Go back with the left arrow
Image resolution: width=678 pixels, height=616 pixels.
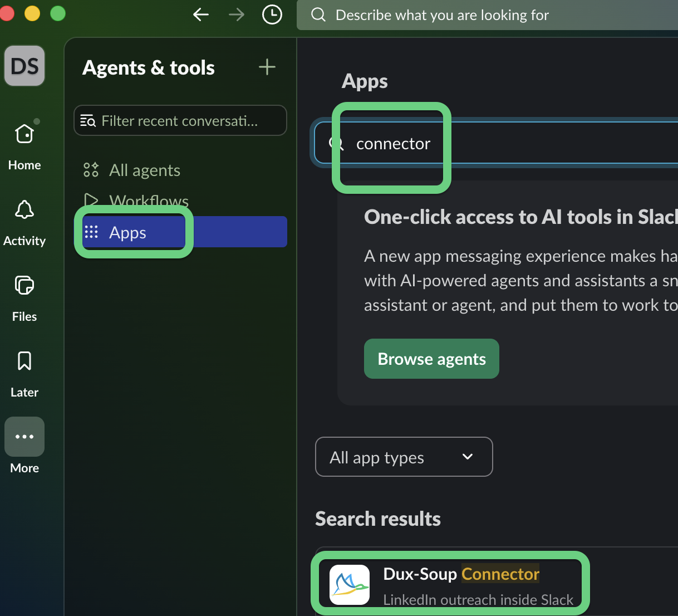201,15
